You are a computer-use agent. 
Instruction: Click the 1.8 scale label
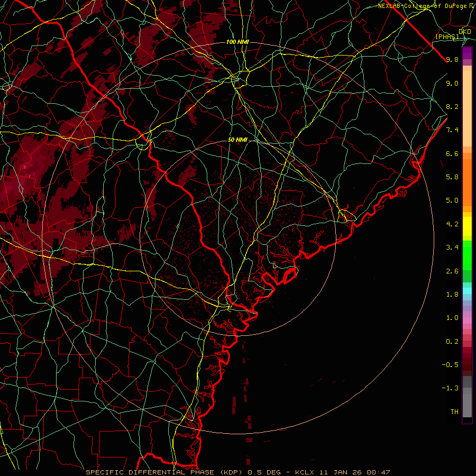tap(452, 295)
